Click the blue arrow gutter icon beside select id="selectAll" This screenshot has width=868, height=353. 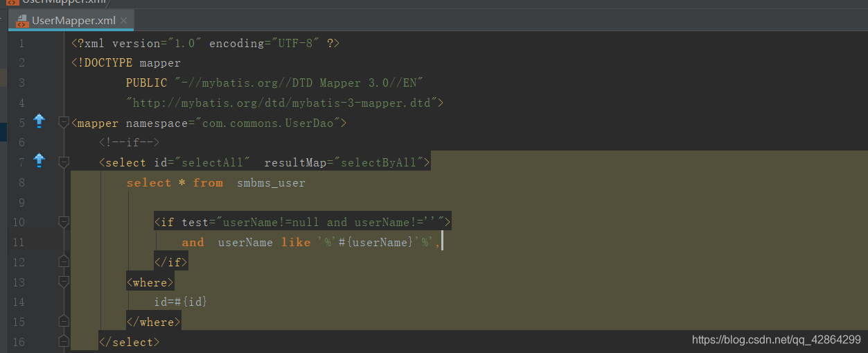[39, 161]
